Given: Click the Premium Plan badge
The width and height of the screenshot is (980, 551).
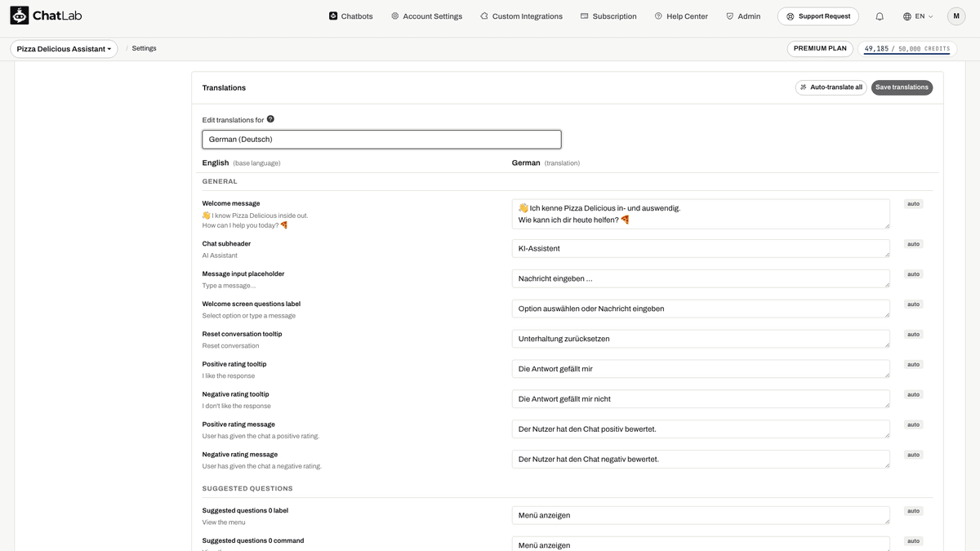Looking at the screenshot, I should coord(820,49).
